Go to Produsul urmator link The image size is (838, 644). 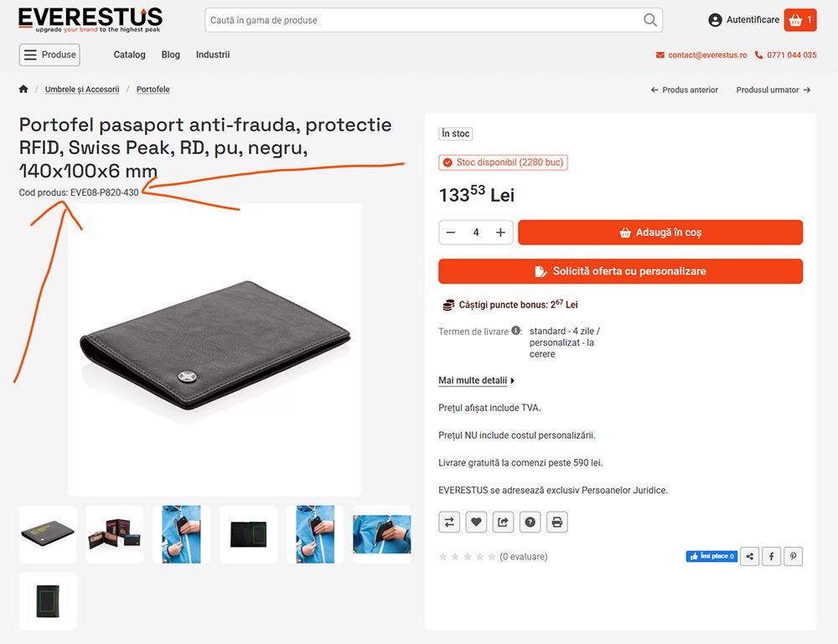click(x=773, y=90)
